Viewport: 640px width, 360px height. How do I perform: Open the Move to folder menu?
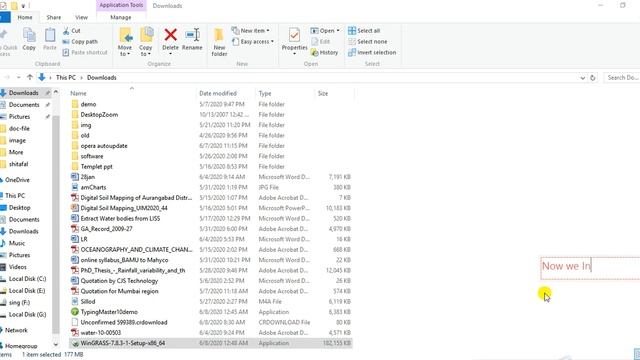[125, 42]
